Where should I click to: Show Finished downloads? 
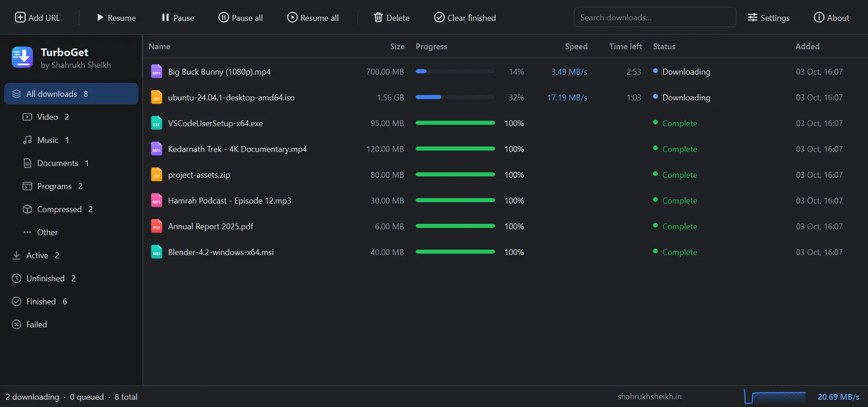point(71,301)
